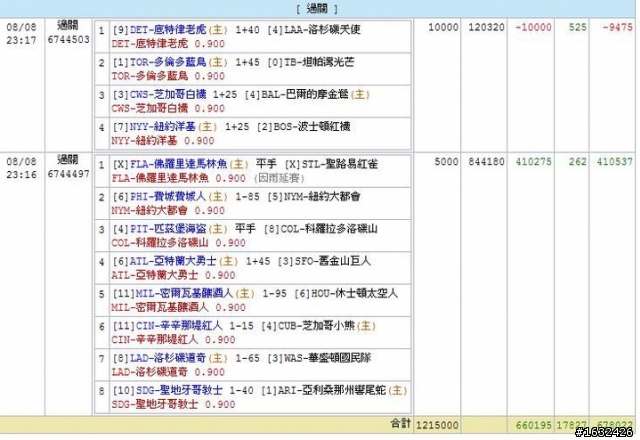Screen dimensions: 640x440
Task: Click the COL-科羅拉多洛磯山 0.900 pick
Action: point(179,242)
